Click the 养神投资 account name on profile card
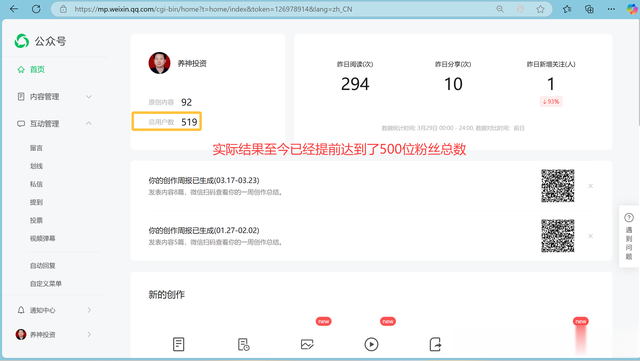 (x=192, y=63)
